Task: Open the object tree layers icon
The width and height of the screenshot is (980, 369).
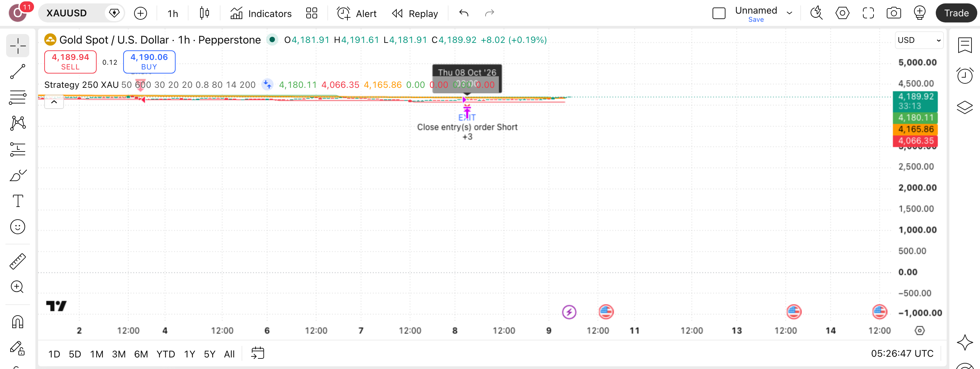Action: (965, 108)
